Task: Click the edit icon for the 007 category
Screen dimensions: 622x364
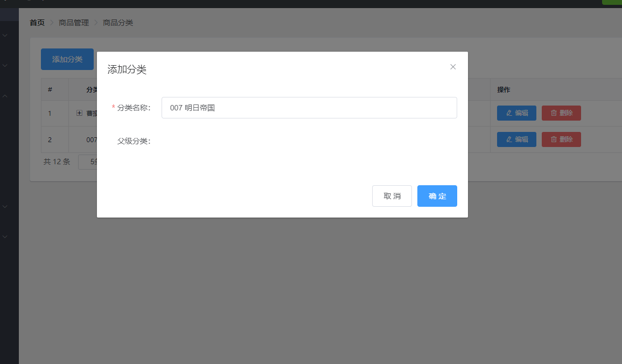Action: 509,139
